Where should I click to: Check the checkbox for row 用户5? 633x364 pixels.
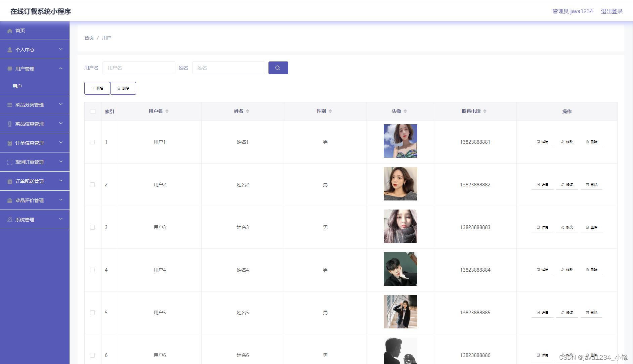pyautogui.click(x=92, y=313)
